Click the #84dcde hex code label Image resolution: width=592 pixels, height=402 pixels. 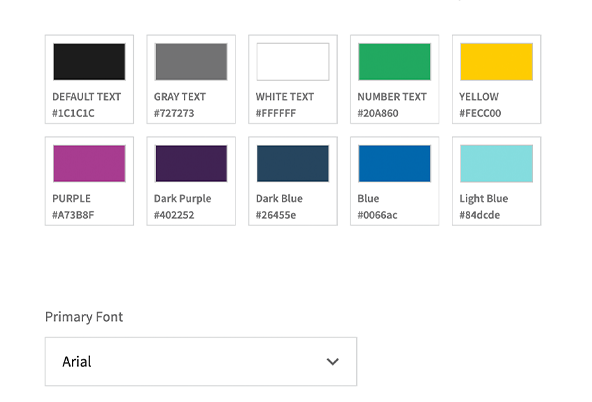point(479,215)
